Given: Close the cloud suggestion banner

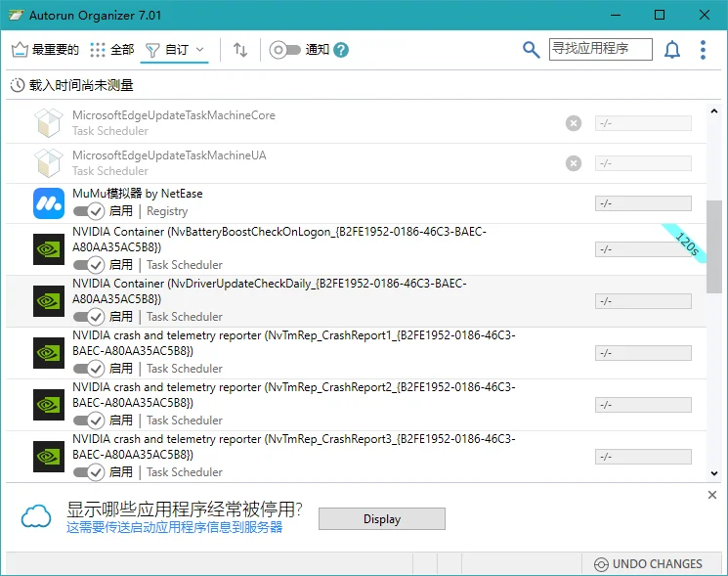Looking at the screenshot, I should [712, 495].
